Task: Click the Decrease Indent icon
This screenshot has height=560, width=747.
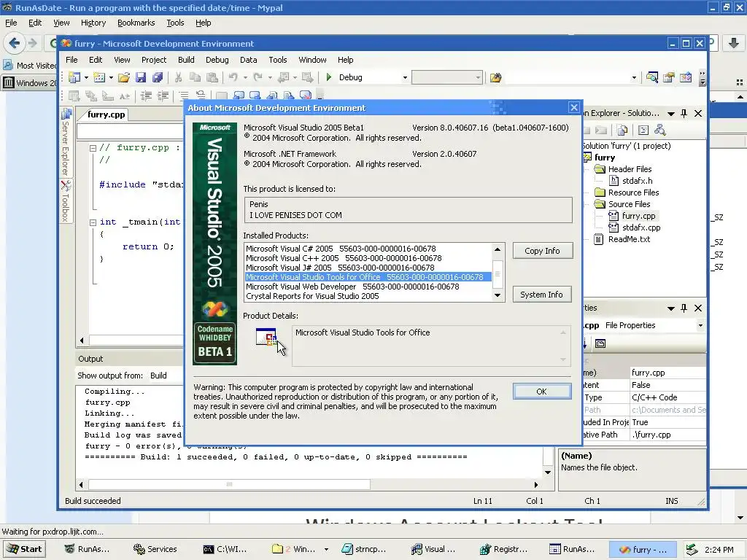Action: 146,96
